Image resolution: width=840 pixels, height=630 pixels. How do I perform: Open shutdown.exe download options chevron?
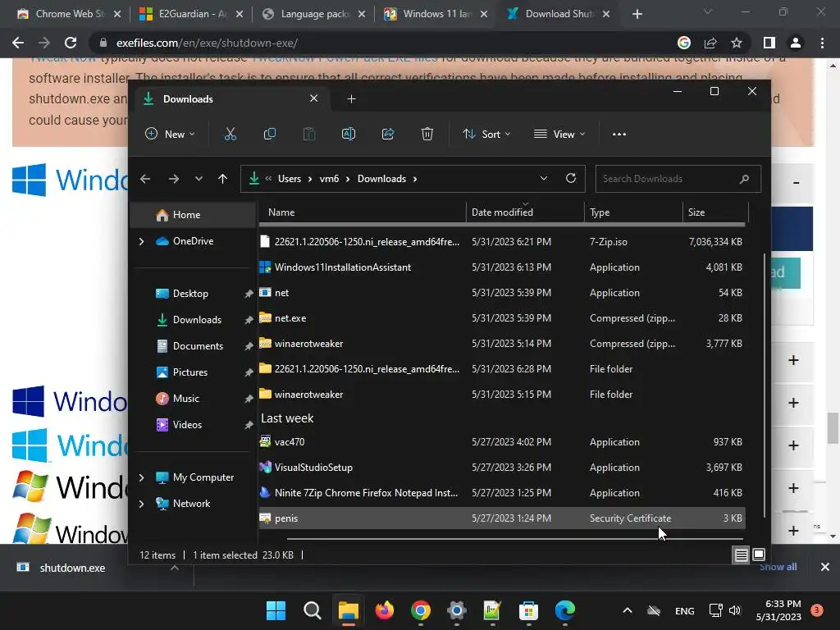point(174,568)
